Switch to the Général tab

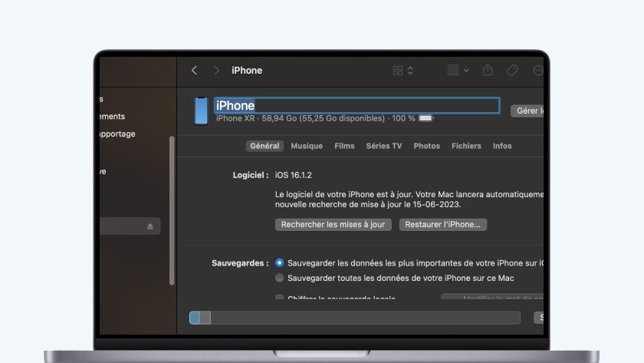[264, 146]
